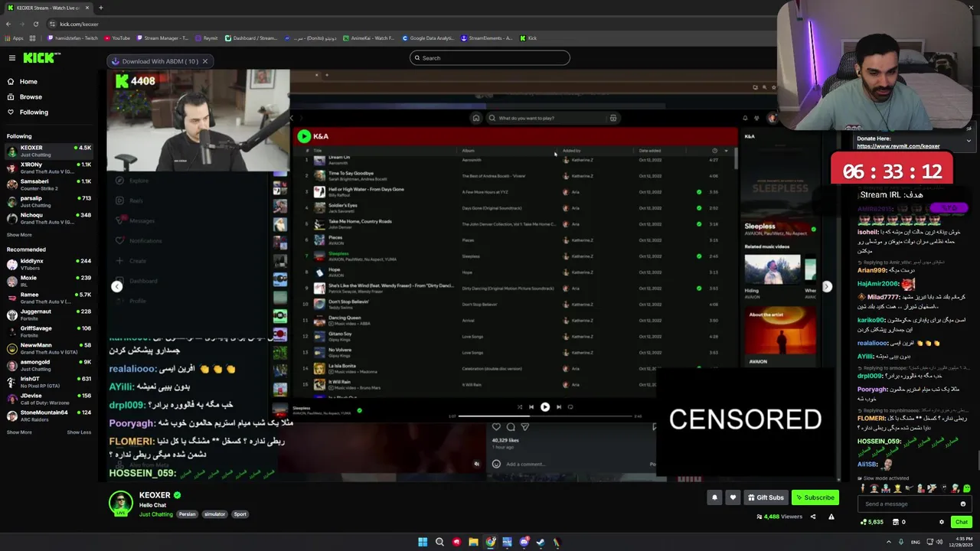Open StoneMountain64 recommended channel
This screenshot has width=980, height=551.
(x=48, y=416)
